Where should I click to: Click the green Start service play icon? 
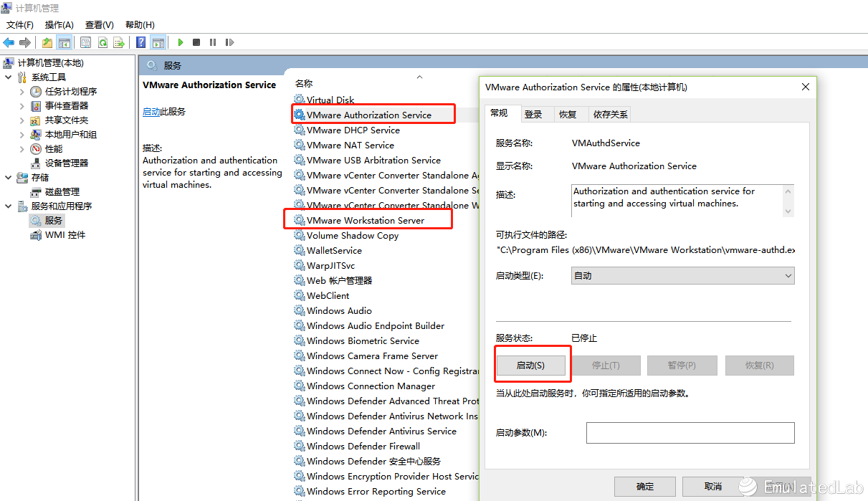click(x=181, y=42)
